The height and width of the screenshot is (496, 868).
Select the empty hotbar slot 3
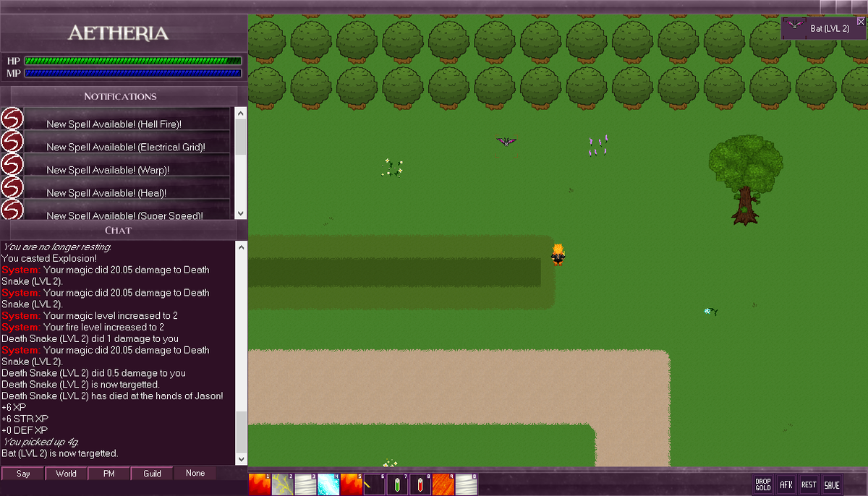305,484
